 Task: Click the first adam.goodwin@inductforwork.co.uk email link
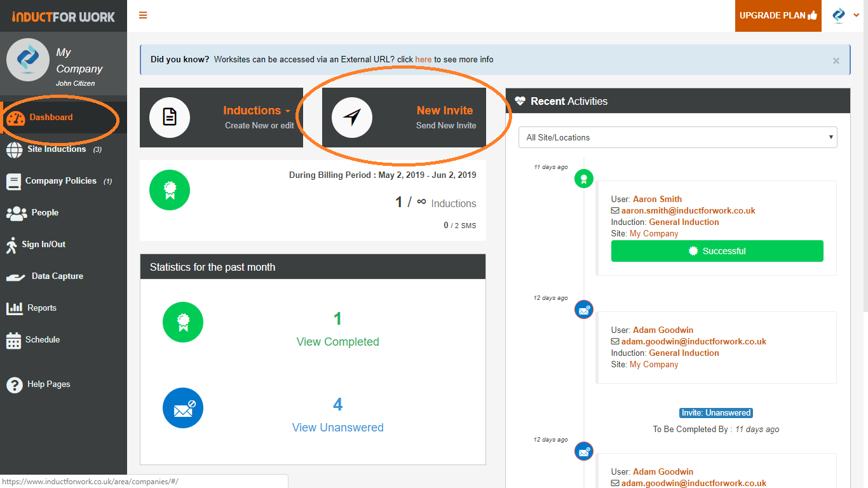pos(694,341)
